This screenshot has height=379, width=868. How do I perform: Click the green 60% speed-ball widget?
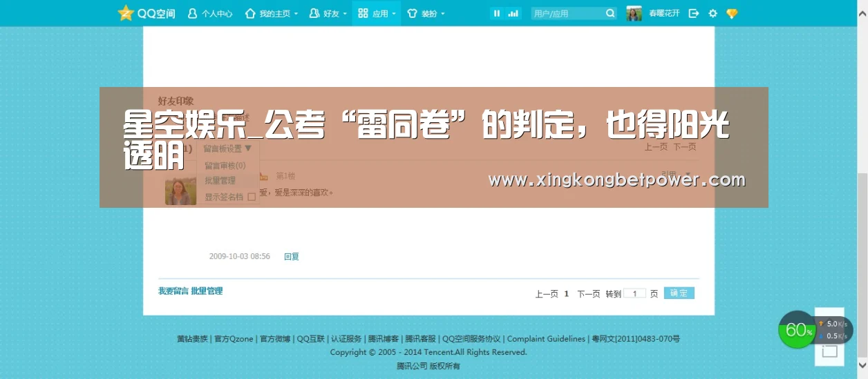click(x=798, y=330)
